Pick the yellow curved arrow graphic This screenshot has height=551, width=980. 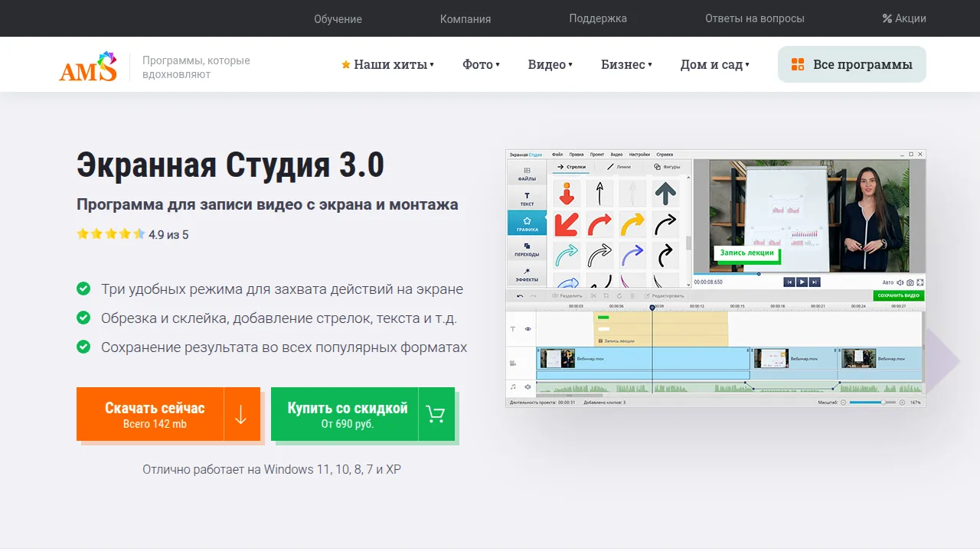(x=632, y=224)
